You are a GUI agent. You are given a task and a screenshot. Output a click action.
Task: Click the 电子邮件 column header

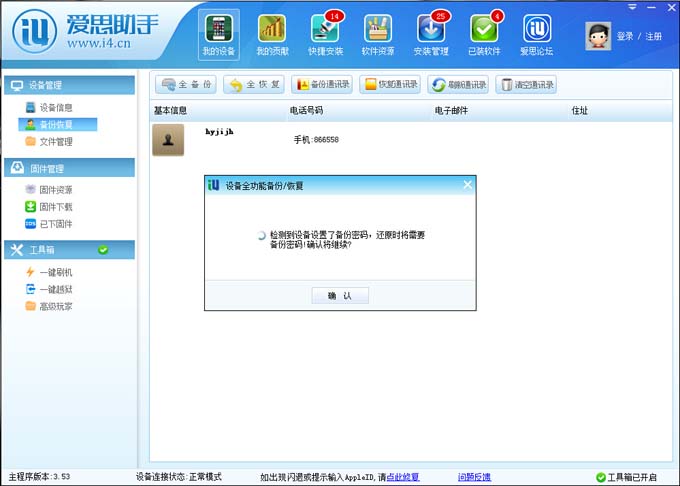tap(451, 111)
